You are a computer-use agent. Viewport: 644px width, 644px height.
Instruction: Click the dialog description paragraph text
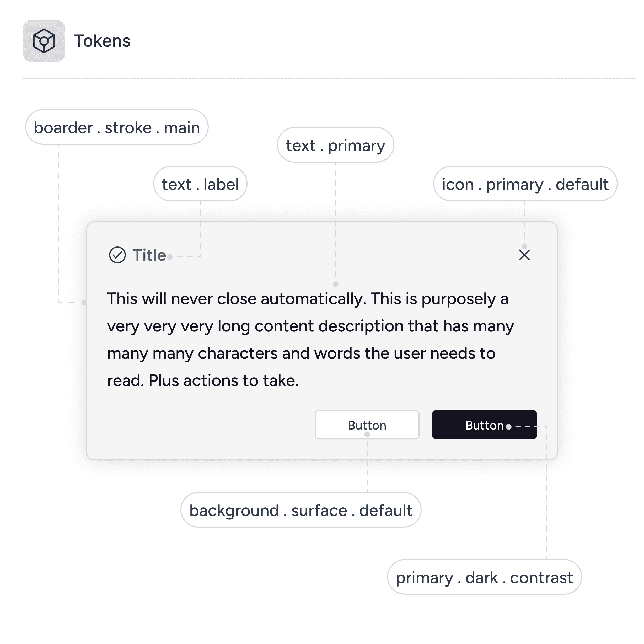pyautogui.click(x=311, y=339)
